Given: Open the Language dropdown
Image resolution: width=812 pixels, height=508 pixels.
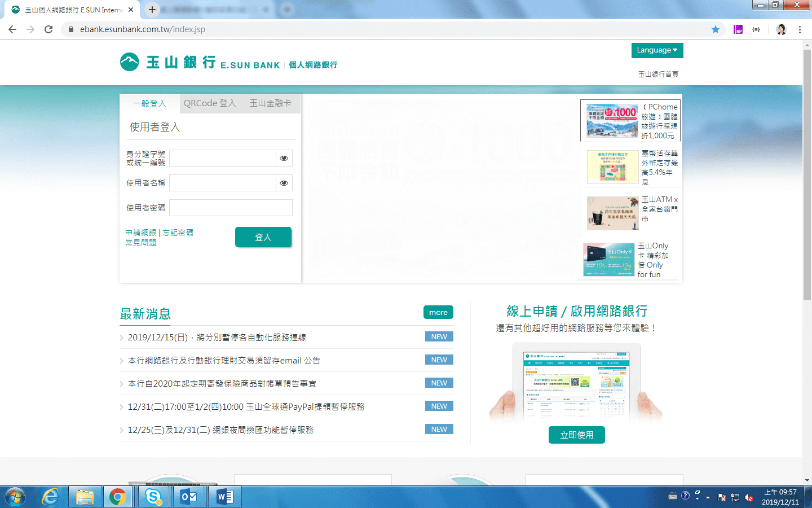Looking at the screenshot, I should point(657,50).
